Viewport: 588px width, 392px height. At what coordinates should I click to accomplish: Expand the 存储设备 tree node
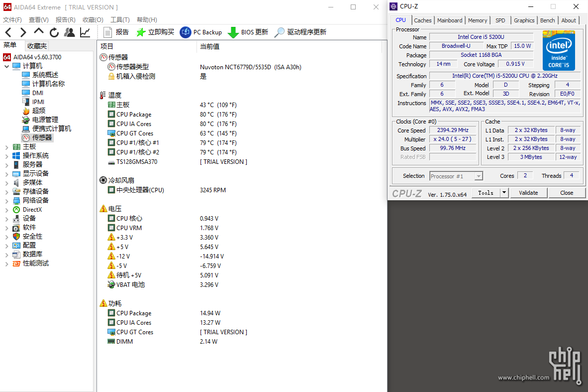click(6, 192)
